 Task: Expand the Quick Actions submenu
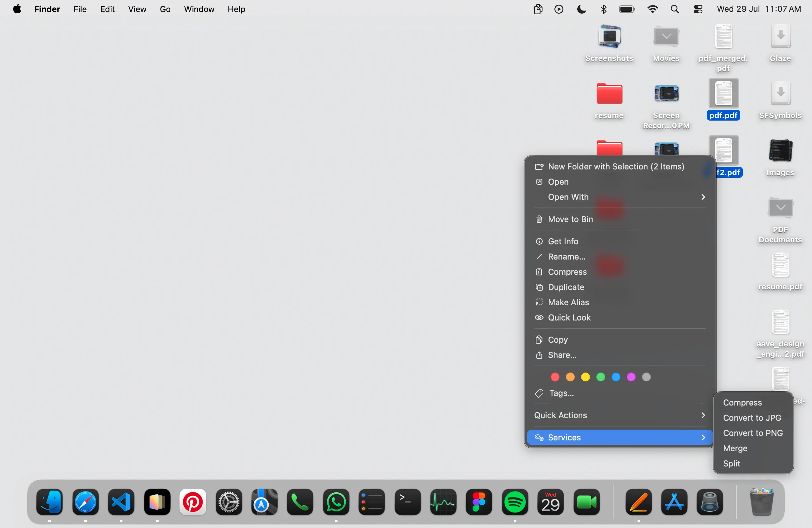tap(619, 415)
